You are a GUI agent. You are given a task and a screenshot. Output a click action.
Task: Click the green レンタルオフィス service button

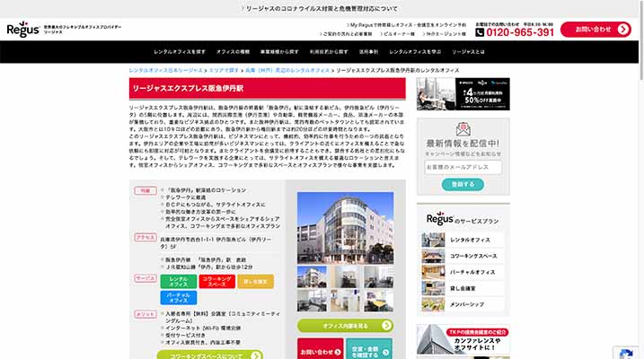[178, 282]
